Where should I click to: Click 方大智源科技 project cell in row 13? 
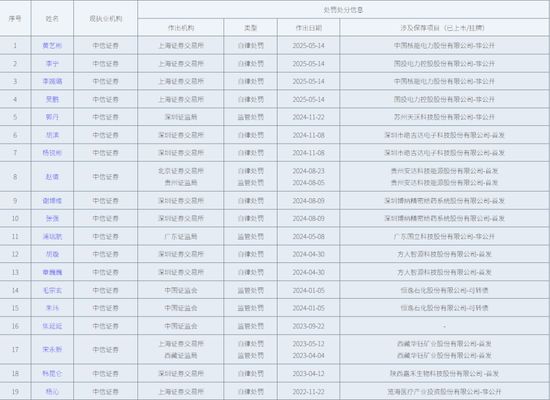tap(444, 272)
